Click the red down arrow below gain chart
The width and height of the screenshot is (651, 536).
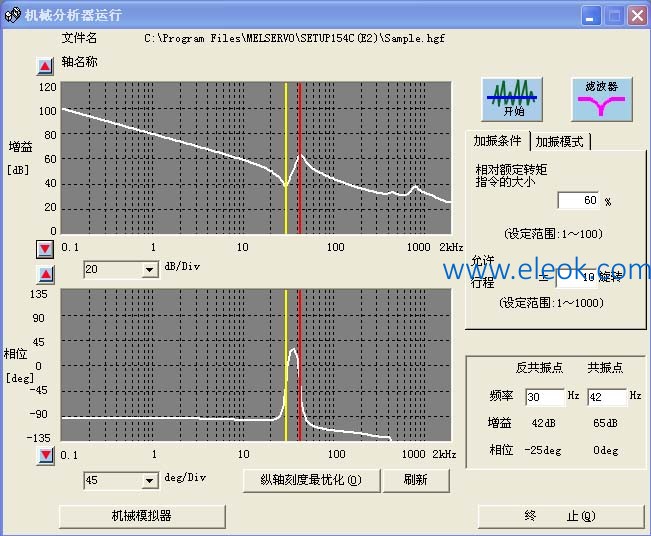pyautogui.click(x=45, y=249)
